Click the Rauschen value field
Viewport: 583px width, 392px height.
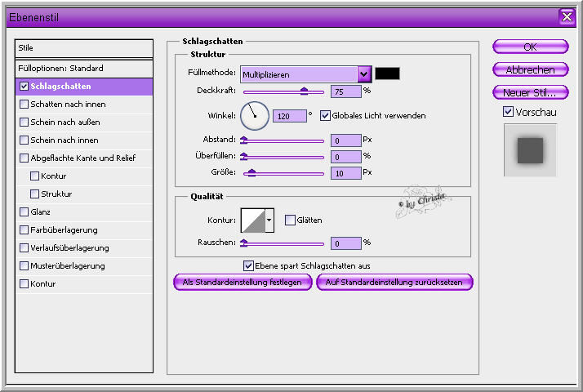click(x=345, y=243)
